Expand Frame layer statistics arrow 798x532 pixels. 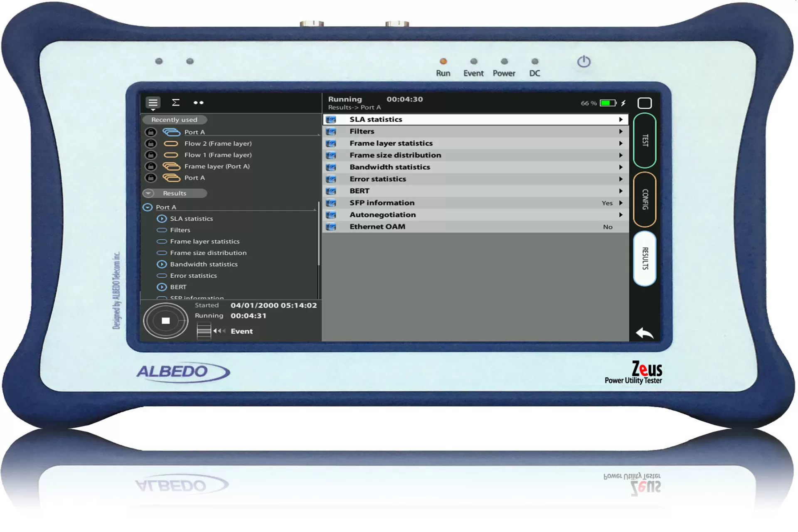tap(621, 143)
